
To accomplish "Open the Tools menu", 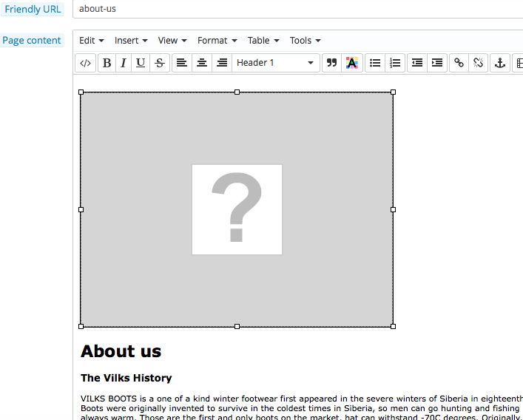I will pyautogui.click(x=306, y=41).
